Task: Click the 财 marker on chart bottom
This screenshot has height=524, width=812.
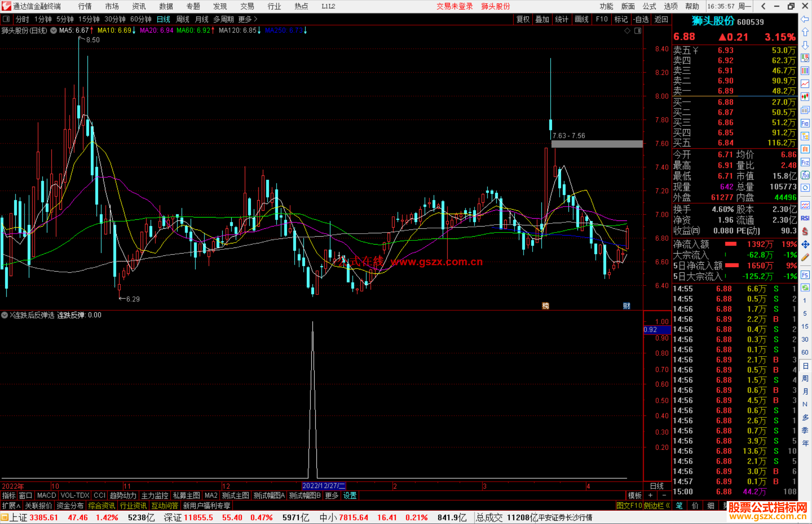Action: click(626, 306)
